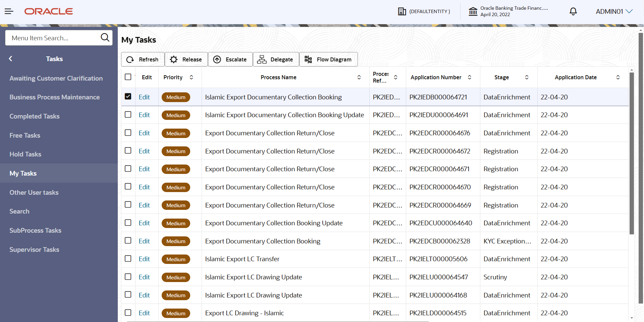Collapse Tasks menu with back chevron

pos(10,59)
